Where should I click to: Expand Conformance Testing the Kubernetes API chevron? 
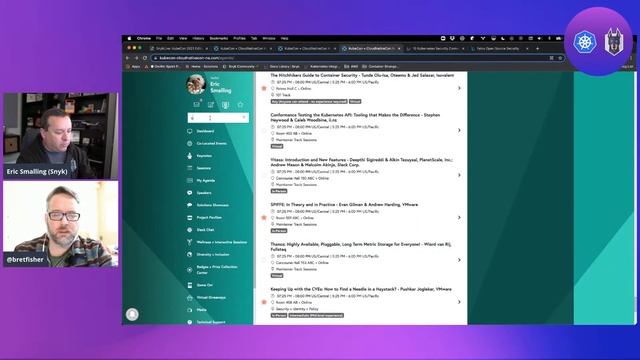click(459, 130)
